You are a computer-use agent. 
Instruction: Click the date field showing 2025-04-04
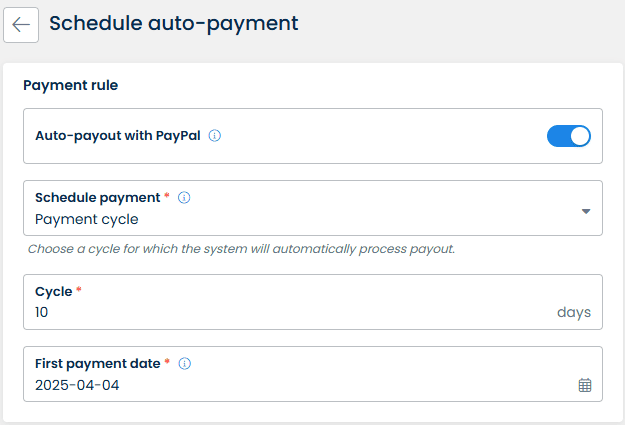(78, 385)
